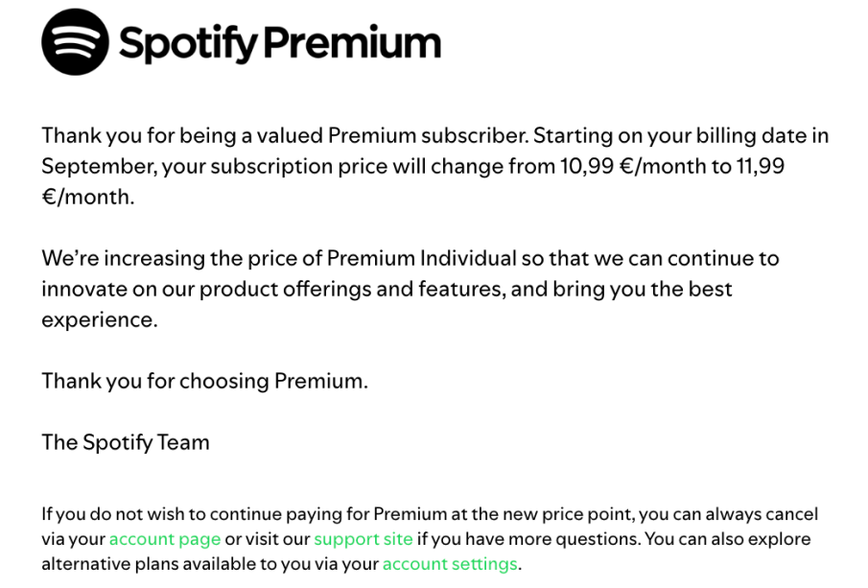Open the account settings link
This screenshot has height=588, width=868.
click(x=449, y=564)
